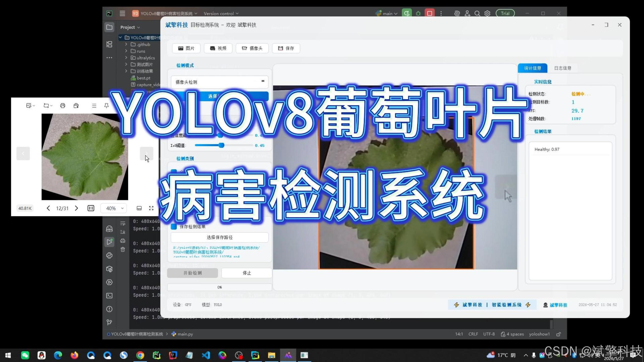Stop the running process in PyCharm
The width and height of the screenshot is (644, 362).
click(430, 13)
